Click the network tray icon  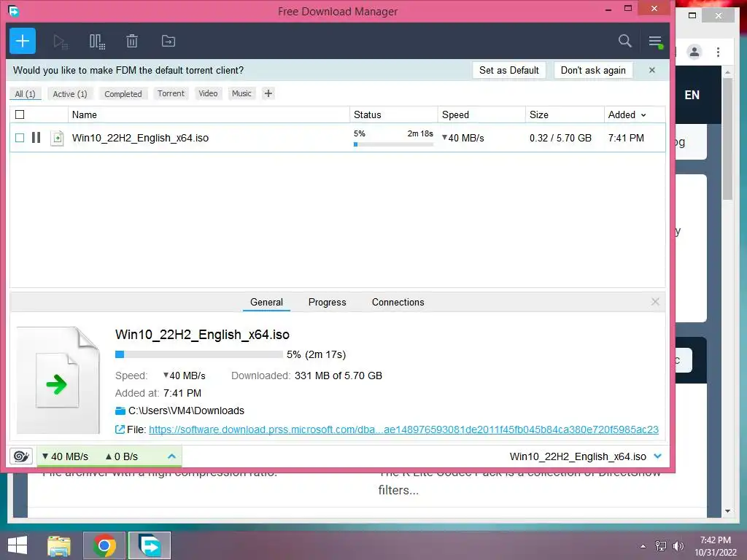tap(661, 546)
